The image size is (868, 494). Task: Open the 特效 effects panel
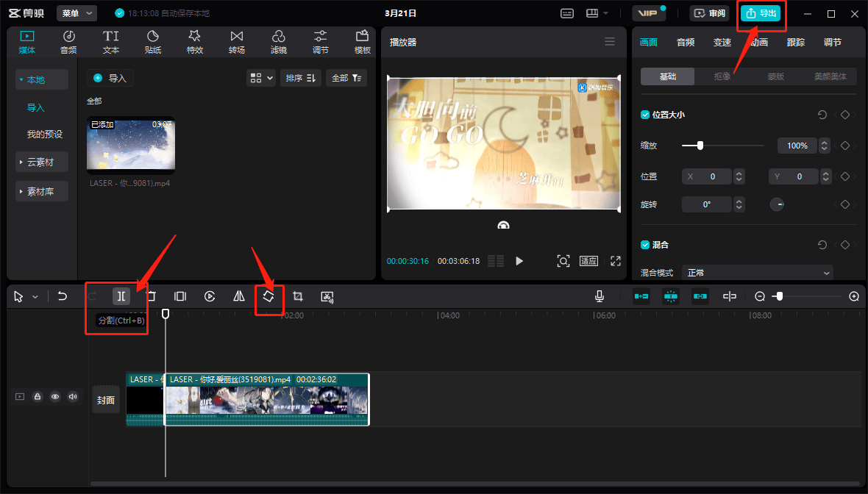(x=195, y=42)
